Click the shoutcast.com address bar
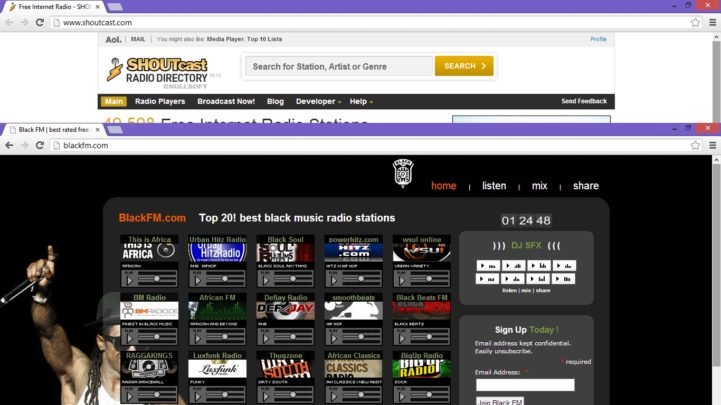 click(370, 23)
